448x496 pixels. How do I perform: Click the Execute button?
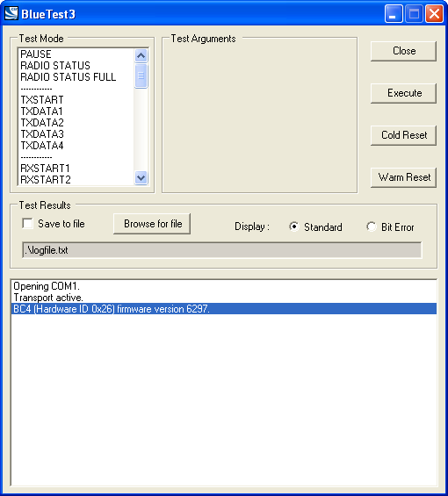click(403, 93)
